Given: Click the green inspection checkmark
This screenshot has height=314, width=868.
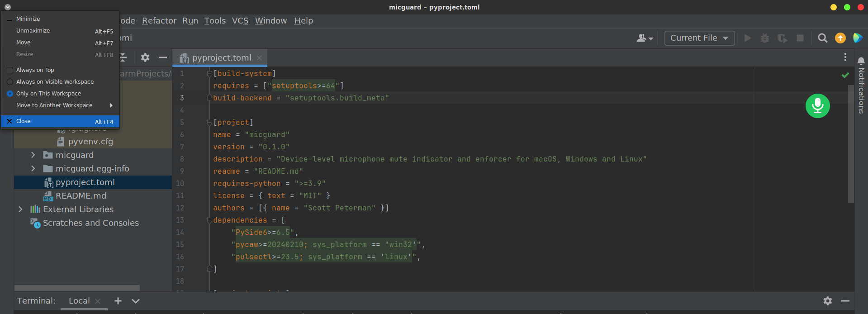Looking at the screenshot, I should (845, 75).
